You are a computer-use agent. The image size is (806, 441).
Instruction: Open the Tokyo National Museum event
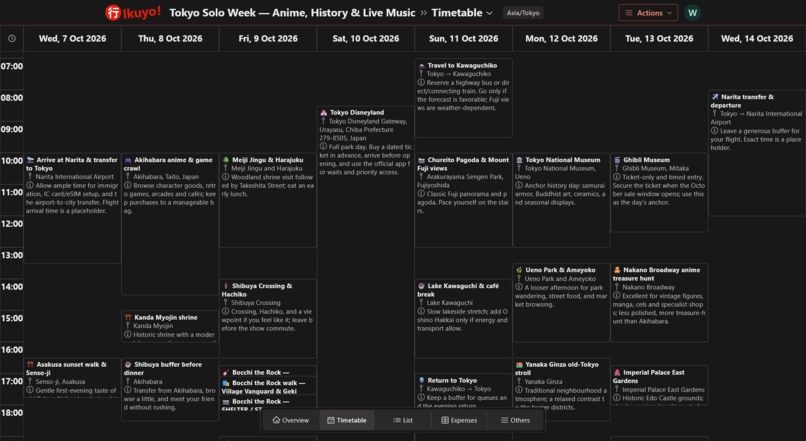pos(561,200)
